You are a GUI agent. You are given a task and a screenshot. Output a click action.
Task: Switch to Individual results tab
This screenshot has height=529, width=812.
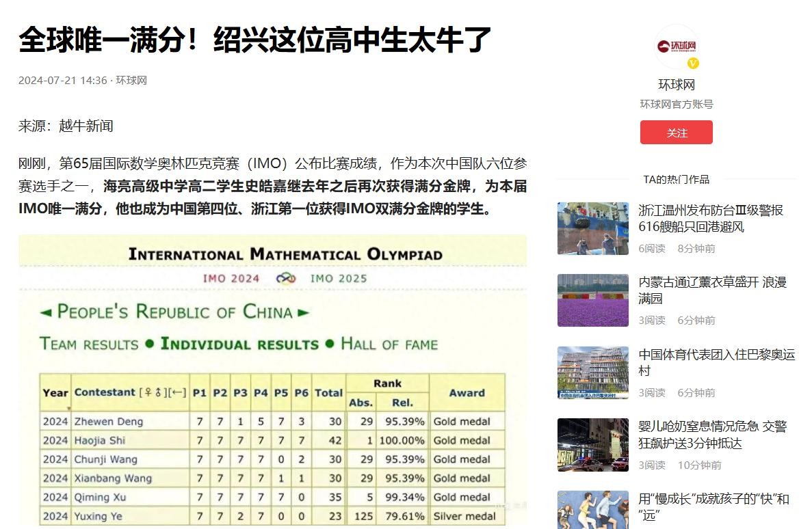click(x=239, y=344)
